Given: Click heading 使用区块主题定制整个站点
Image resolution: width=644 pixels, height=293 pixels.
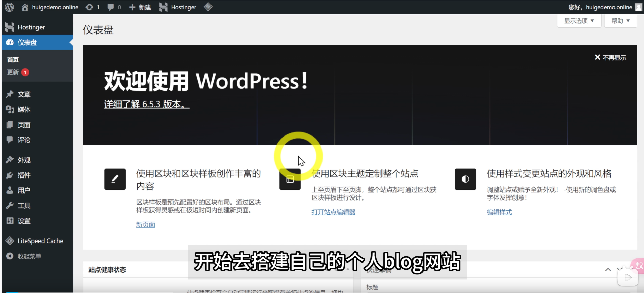Looking at the screenshot, I should pos(365,174).
